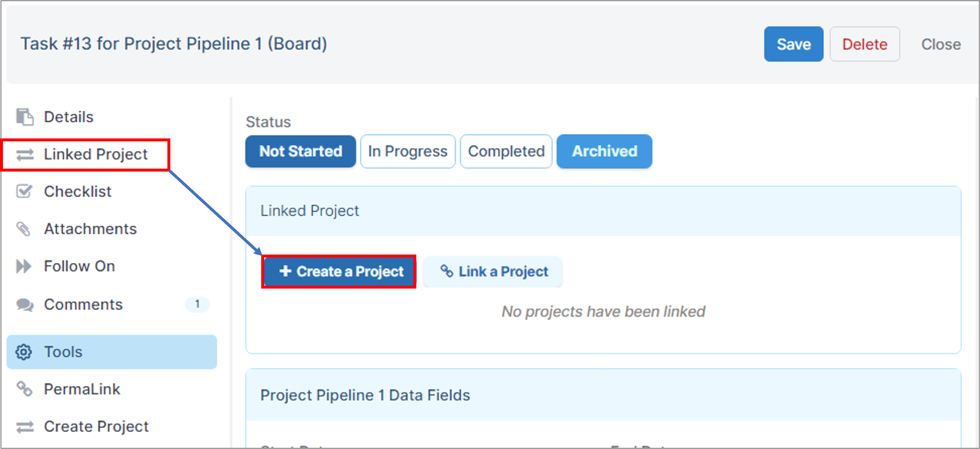The width and height of the screenshot is (980, 449).
Task: Open Comments speech bubble icon
Action: pos(25,304)
